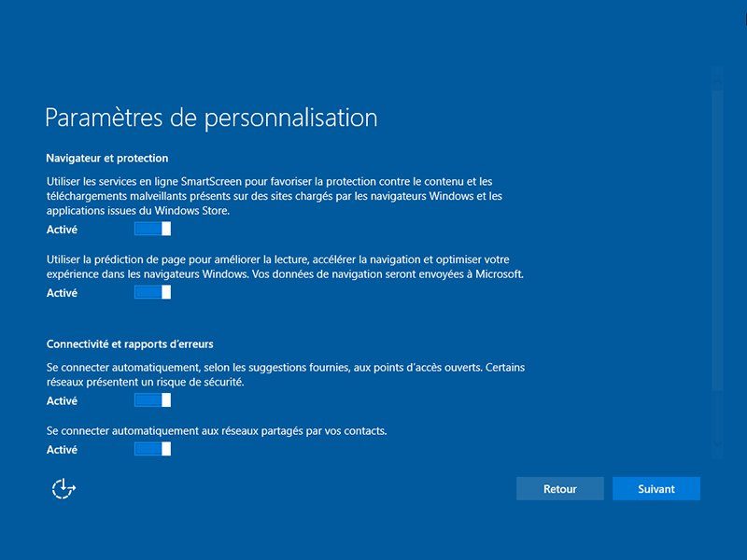Continue with the Suivant button
This screenshot has width=747, height=560.
(x=656, y=488)
